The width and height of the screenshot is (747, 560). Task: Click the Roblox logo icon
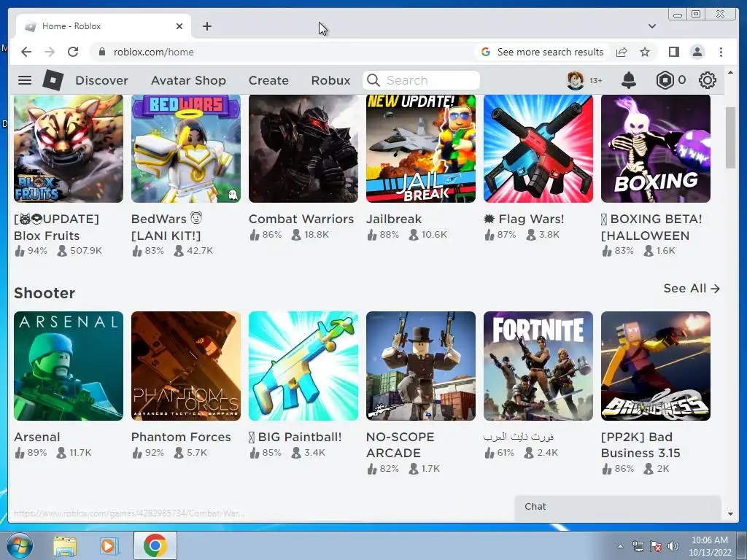click(53, 80)
